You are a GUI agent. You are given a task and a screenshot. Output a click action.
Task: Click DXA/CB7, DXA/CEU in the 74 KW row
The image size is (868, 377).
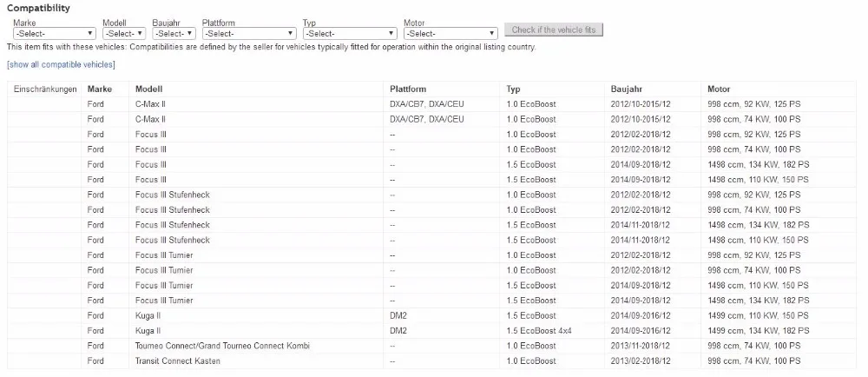pos(427,119)
